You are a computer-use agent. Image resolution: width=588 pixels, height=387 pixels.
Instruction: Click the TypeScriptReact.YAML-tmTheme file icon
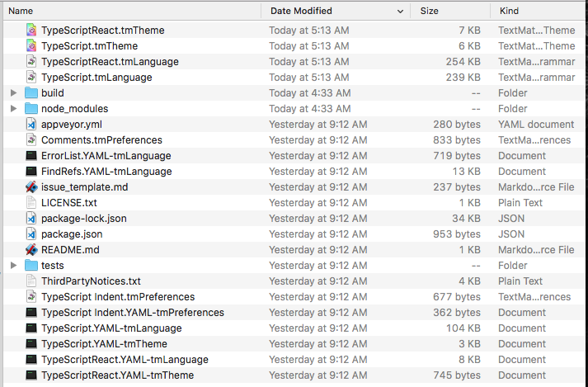coord(31,375)
